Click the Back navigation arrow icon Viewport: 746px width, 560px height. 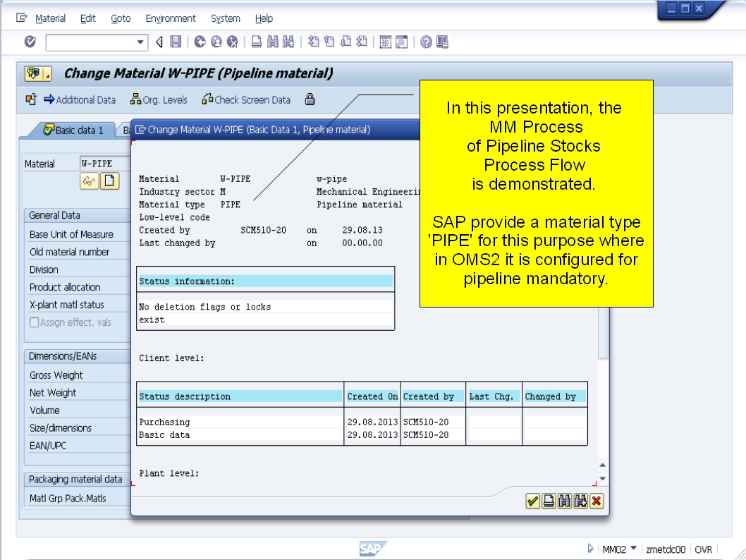[200, 40]
